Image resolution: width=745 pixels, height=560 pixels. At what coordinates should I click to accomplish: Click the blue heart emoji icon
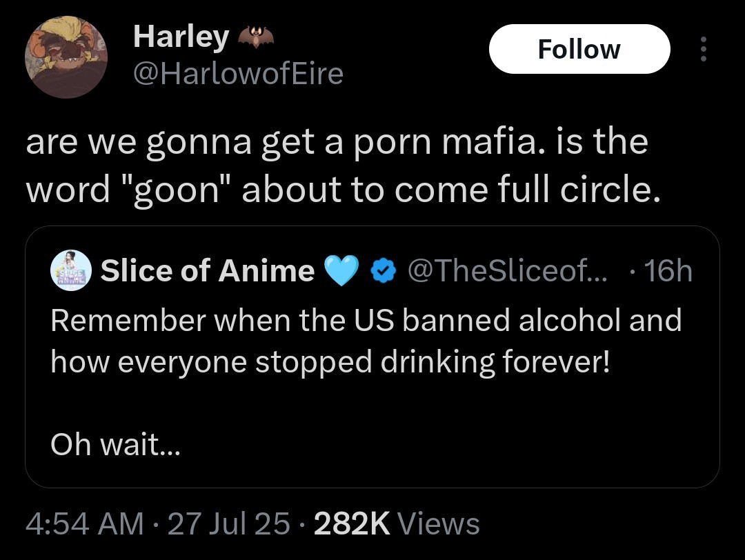(x=341, y=271)
